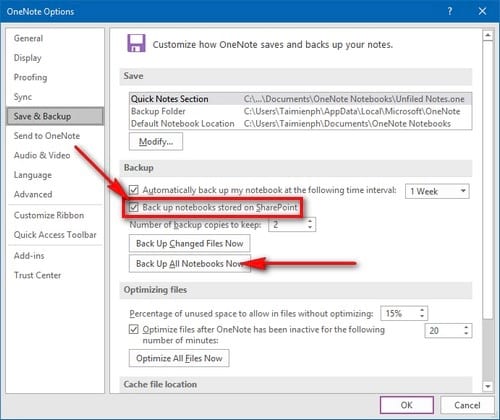
Task: Select Audio & Video category
Action: click(42, 155)
